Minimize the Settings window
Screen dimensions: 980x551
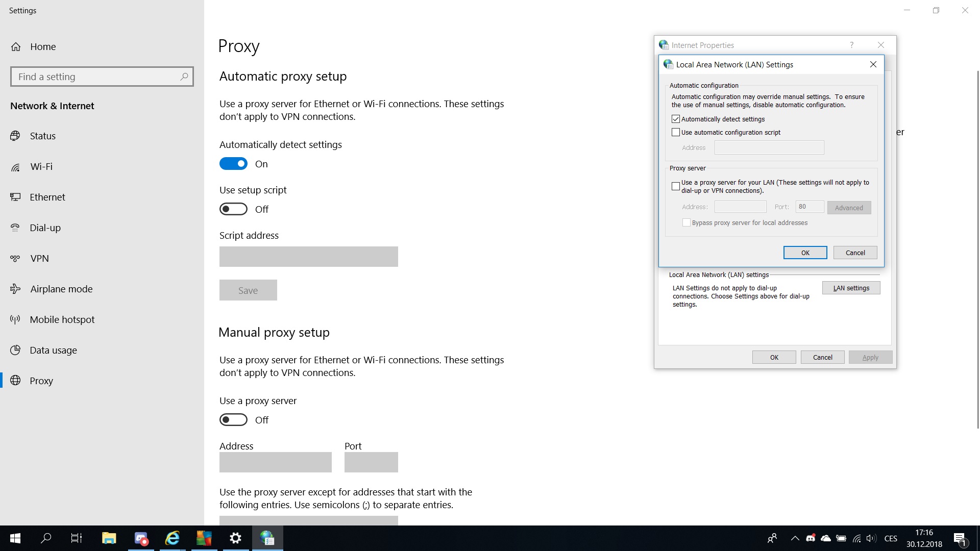click(907, 10)
